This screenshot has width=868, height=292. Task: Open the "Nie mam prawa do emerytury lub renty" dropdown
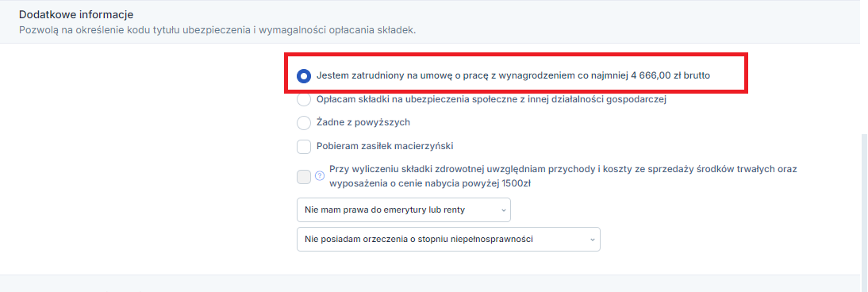[x=404, y=210]
